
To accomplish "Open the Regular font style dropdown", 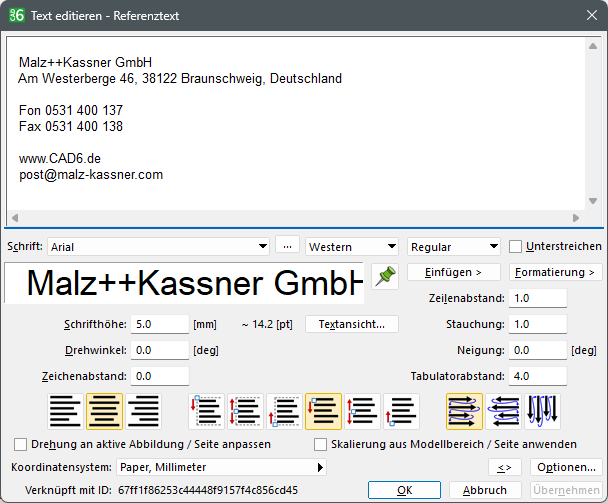I will 454,247.
